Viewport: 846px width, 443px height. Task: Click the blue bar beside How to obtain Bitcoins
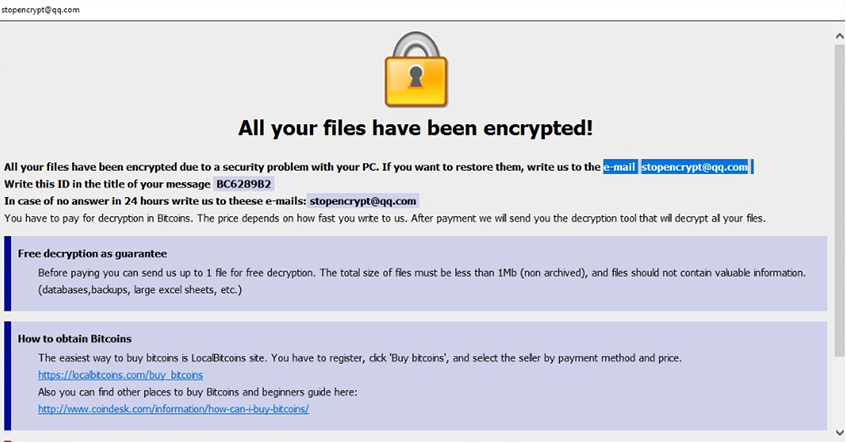(x=7, y=375)
